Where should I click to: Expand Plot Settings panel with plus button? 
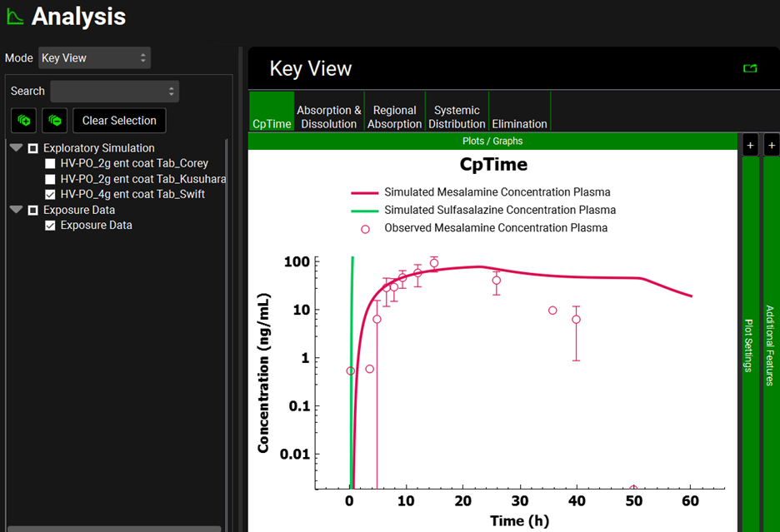[x=750, y=146]
